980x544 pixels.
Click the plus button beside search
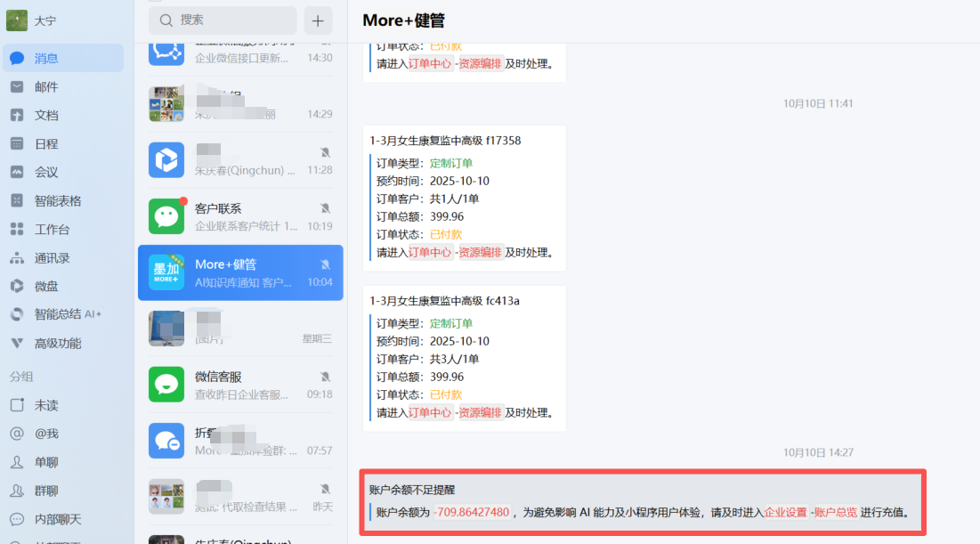[x=318, y=20]
